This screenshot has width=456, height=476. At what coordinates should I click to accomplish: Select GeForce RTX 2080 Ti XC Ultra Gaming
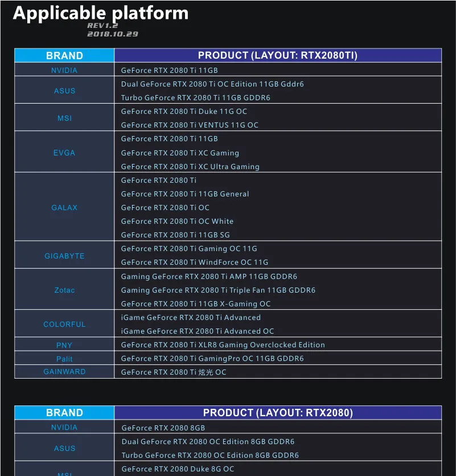190,167
